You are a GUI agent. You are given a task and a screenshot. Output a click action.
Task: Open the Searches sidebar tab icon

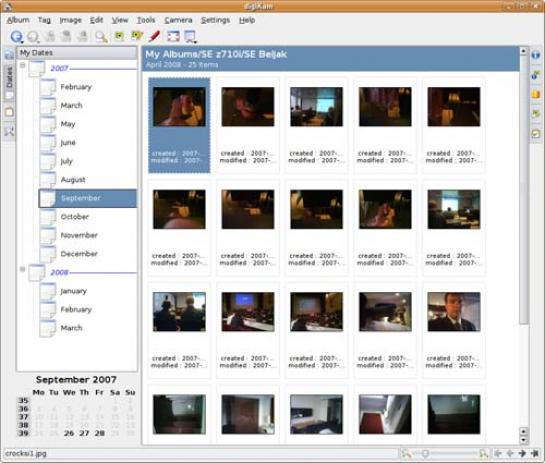coord(9,131)
